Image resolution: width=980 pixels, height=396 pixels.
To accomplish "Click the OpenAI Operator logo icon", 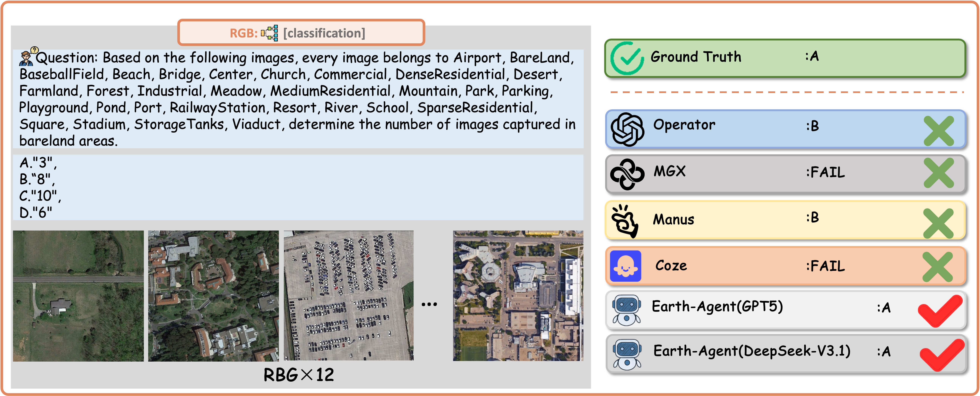I will 627,130.
